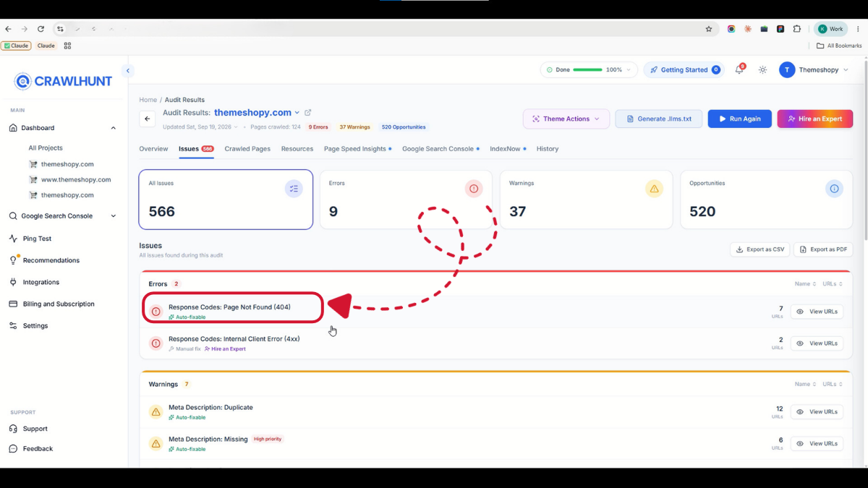The width and height of the screenshot is (868, 488).
Task: Click the Opportunities card info icon
Action: point(834,189)
